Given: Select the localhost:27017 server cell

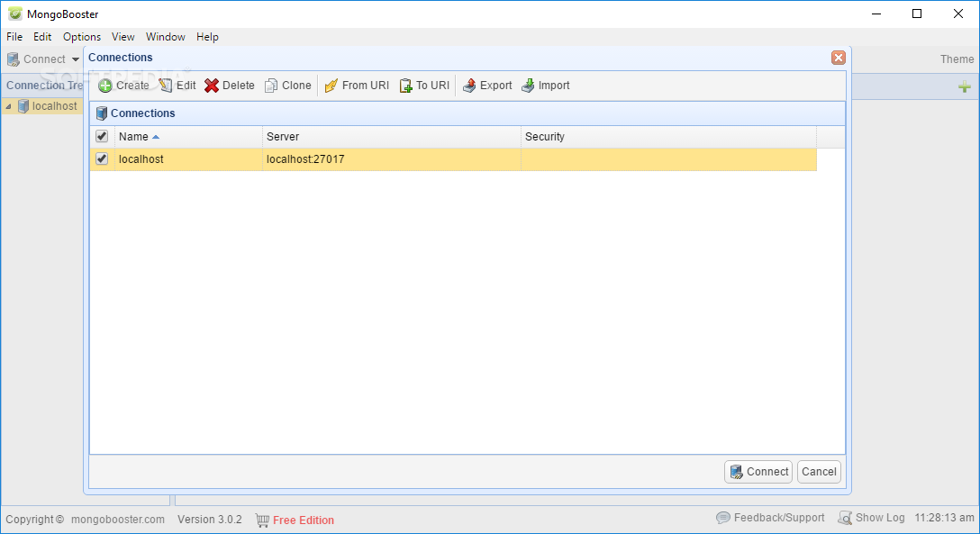Looking at the screenshot, I should 391,159.
